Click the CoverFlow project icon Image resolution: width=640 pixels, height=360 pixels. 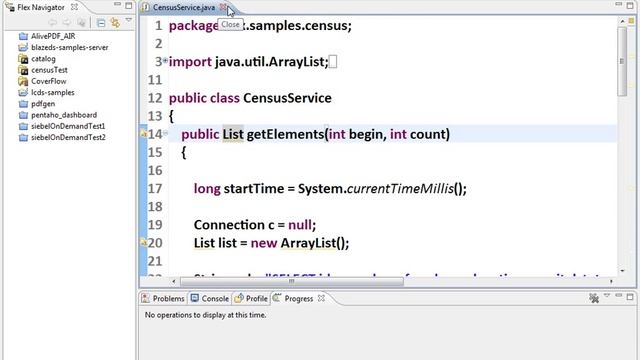[x=23, y=81]
